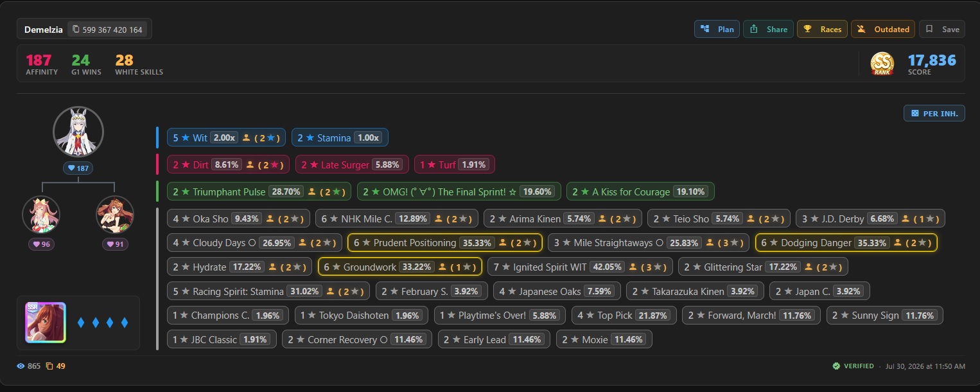Image resolution: width=980 pixels, height=392 pixels.
Task: Select the left parent portrait with affinity 96
Action: click(41, 214)
